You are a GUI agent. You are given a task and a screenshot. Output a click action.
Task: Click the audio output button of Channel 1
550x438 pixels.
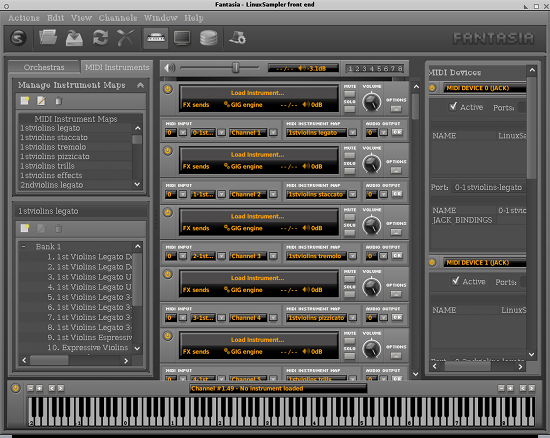pyautogui.click(x=397, y=132)
